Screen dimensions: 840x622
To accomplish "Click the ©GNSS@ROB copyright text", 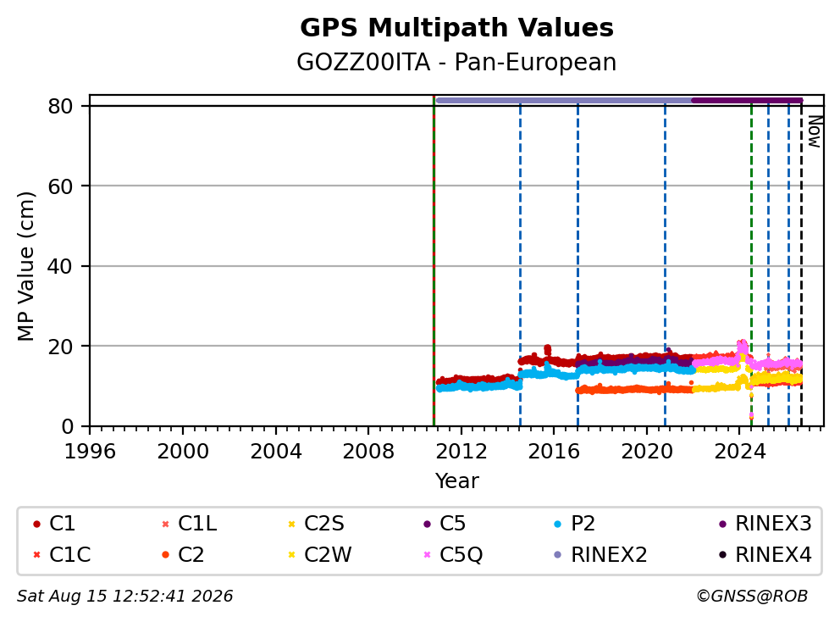I will pyautogui.click(x=752, y=597).
